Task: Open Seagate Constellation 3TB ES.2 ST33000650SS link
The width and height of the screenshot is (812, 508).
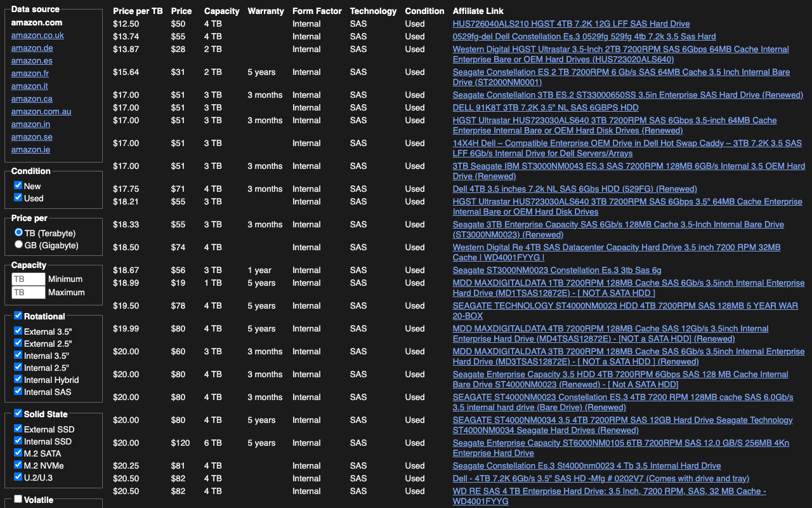Action: pos(628,95)
